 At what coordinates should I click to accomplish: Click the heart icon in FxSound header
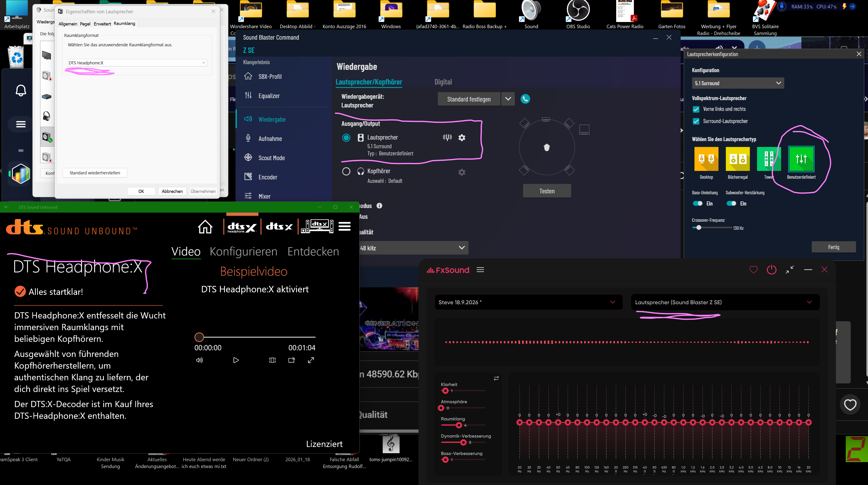753,270
